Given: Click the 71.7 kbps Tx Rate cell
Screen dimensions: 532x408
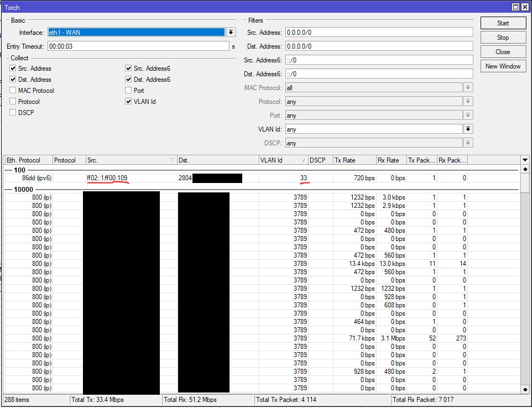Looking at the screenshot, I should [x=362, y=338].
